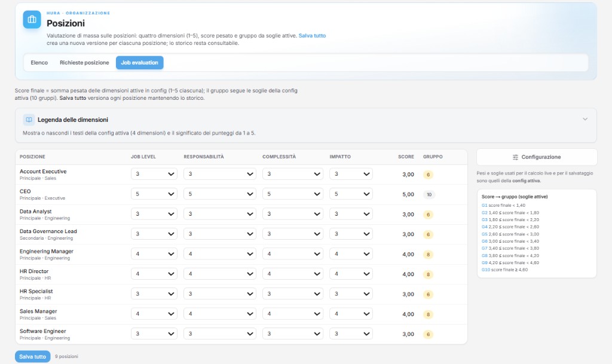The width and height of the screenshot is (612, 364).
Task: Open Impatto dropdown for Software Engineer
Action: (x=351, y=334)
